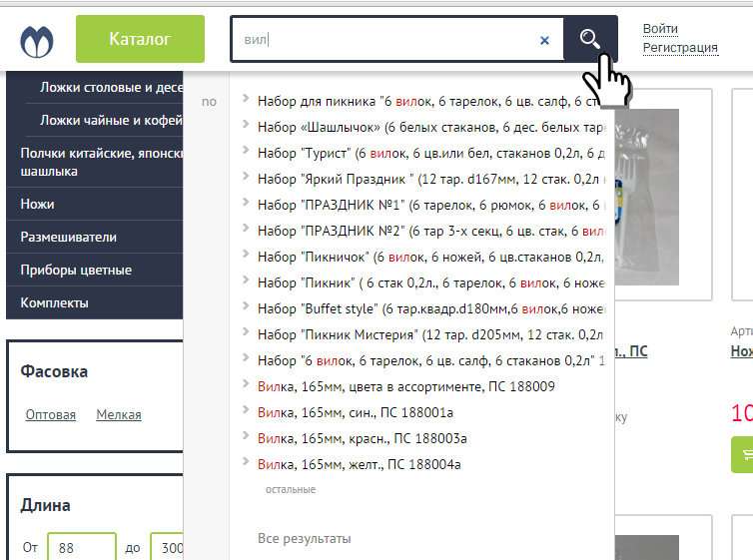Click arrow beside Вилка 188009 suggestion

[246, 383]
